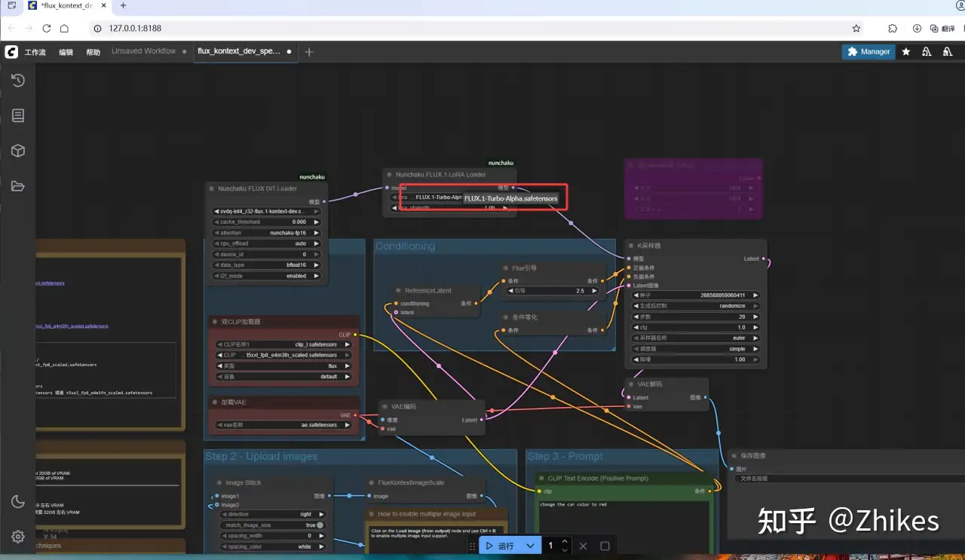Image resolution: width=965 pixels, height=560 pixels.
Task: Click the ComfyUI logo icon
Action: [x=11, y=52]
